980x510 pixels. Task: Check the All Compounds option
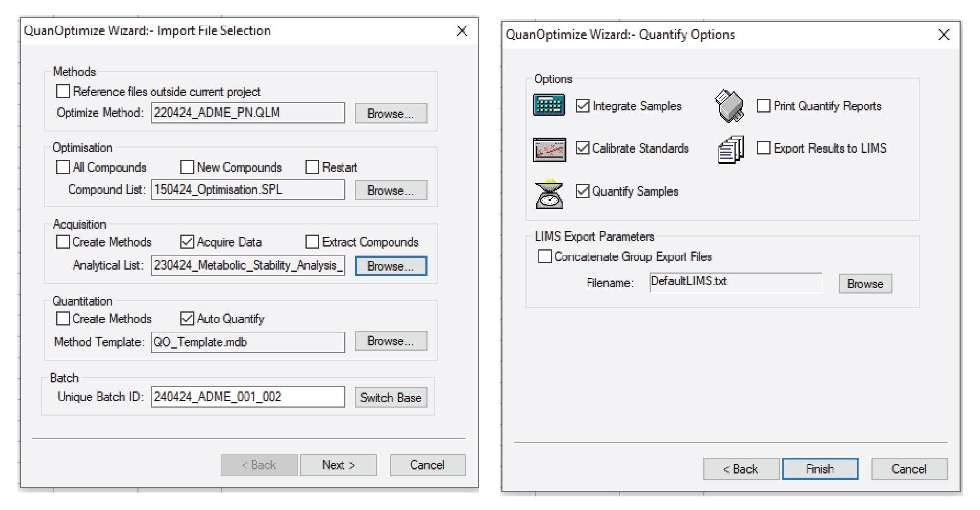coord(63,167)
